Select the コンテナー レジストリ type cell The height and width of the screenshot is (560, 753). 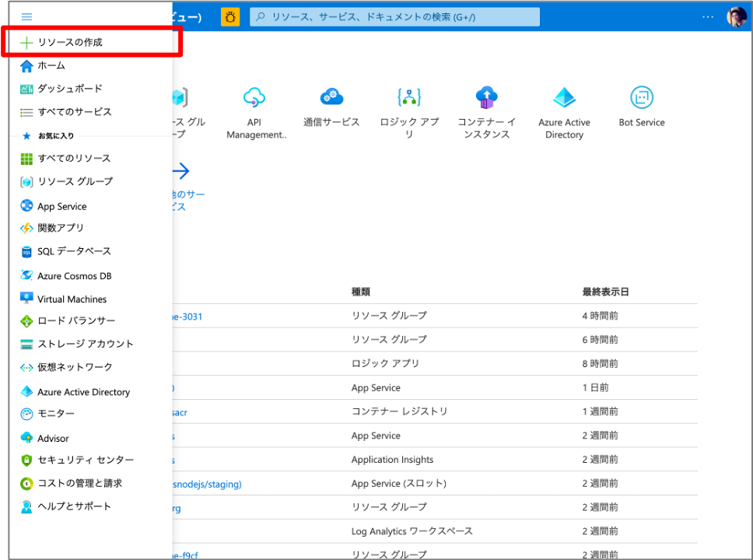(x=400, y=411)
